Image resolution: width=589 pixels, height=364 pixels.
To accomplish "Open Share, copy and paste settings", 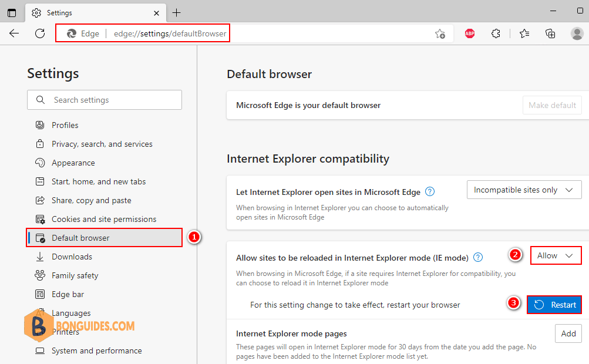I will pos(105,200).
